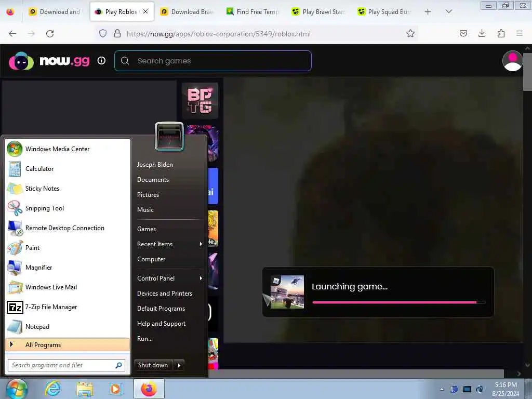Click the Start menu search magnifier icon
Image resolution: width=532 pixels, height=399 pixels.
119,365
